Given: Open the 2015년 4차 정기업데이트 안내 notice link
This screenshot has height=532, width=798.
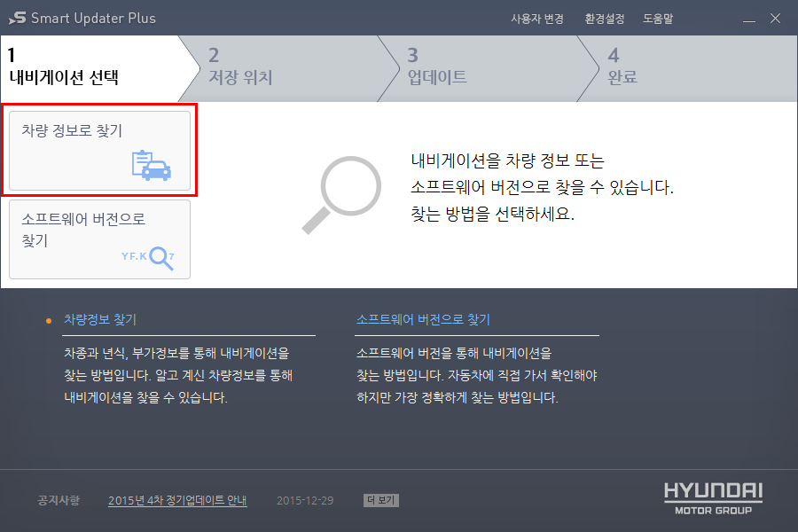Looking at the screenshot, I should [x=177, y=500].
